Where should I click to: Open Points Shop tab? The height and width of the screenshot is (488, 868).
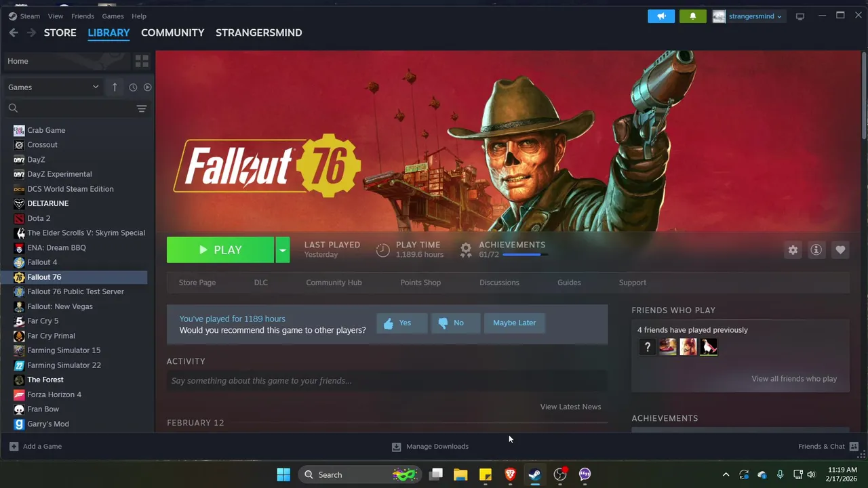point(420,283)
